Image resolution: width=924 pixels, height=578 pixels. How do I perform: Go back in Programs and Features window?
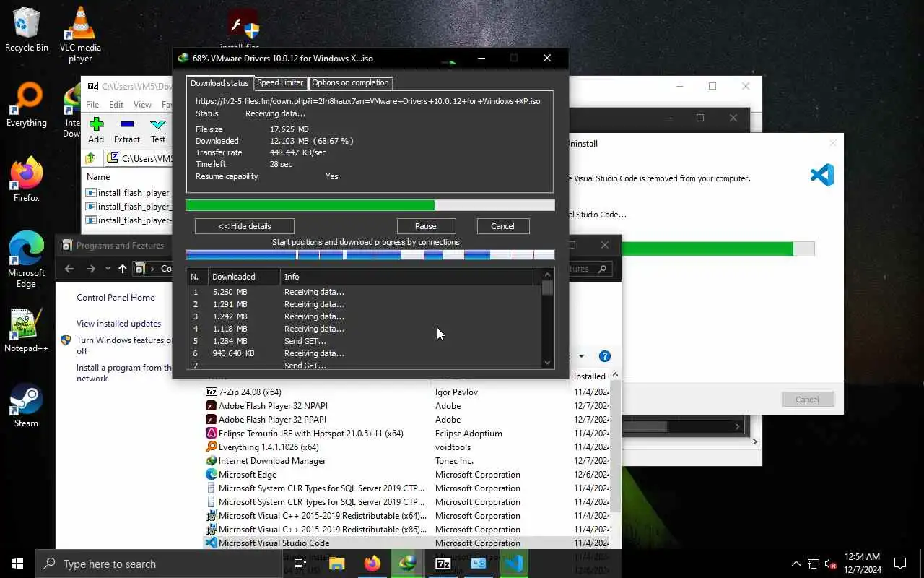point(69,269)
